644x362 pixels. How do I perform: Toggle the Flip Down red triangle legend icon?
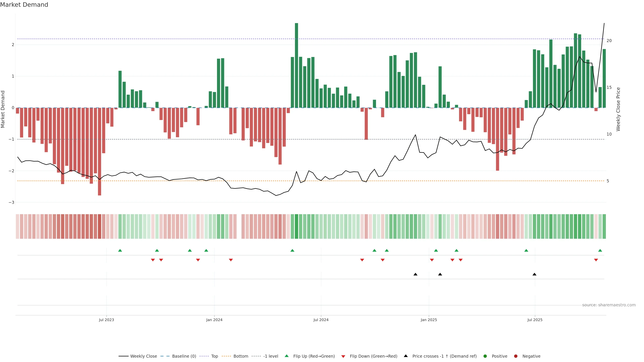click(343, 356)
